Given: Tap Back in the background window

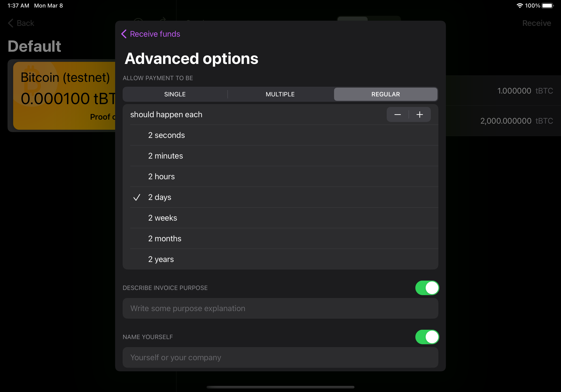Looking at the screenshot, I should [21, 23].
